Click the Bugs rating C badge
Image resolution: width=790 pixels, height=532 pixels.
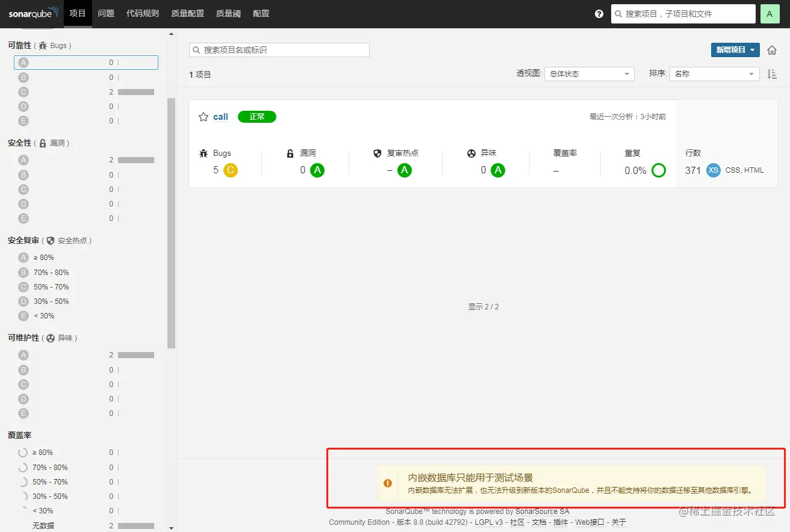(231, 170)
